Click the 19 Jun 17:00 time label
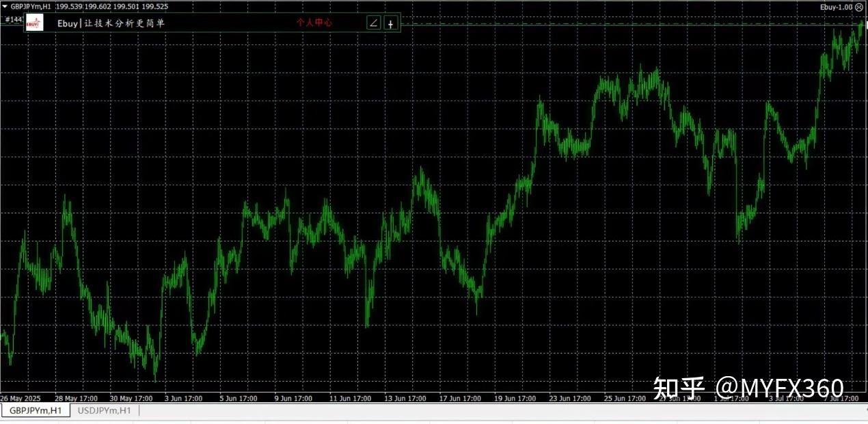This screenshot has height=424, width=868. tap(515, 398)
